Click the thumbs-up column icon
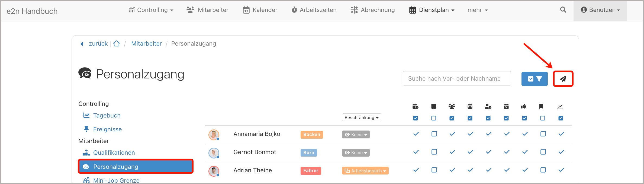Screen dimensions: 644x184 tap(524, 106)
